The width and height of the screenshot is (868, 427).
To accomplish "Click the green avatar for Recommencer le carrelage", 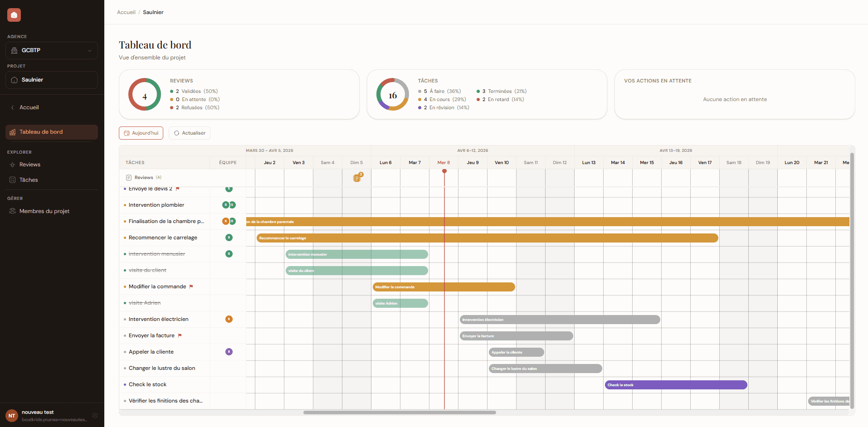I will coord(229,238).
